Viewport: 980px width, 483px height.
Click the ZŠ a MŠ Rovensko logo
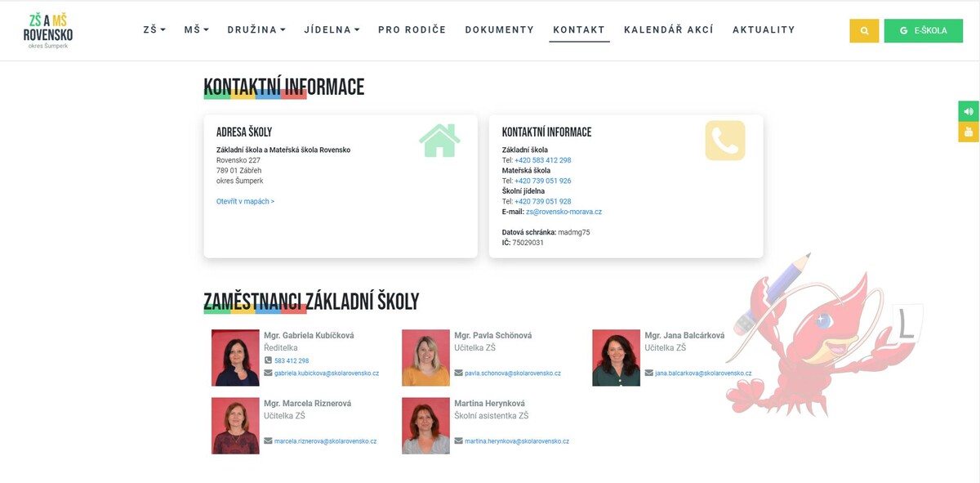(48, 30)
